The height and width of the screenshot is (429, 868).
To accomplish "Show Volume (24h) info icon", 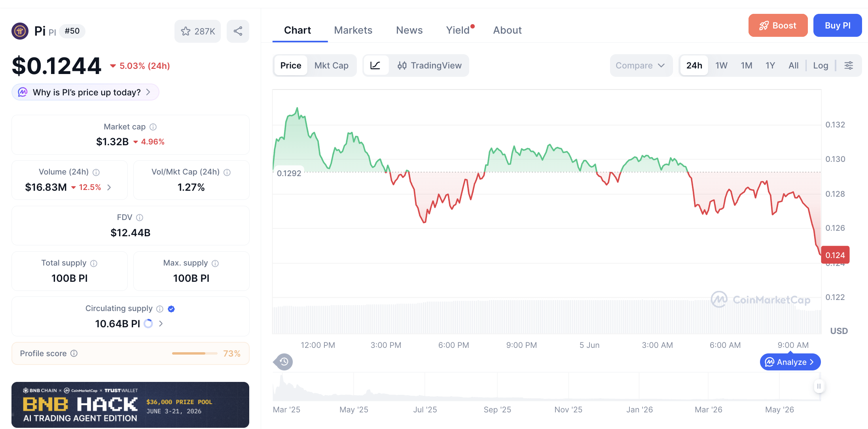I will pos(96,172).
